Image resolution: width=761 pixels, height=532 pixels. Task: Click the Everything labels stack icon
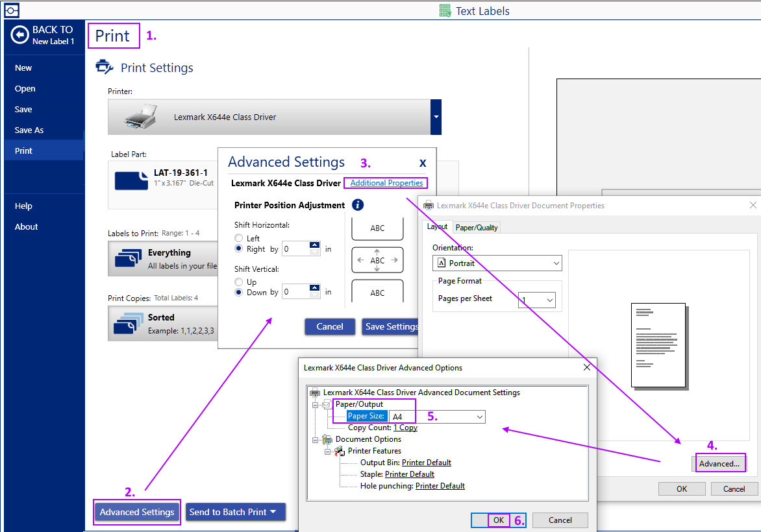pos(128,258)
